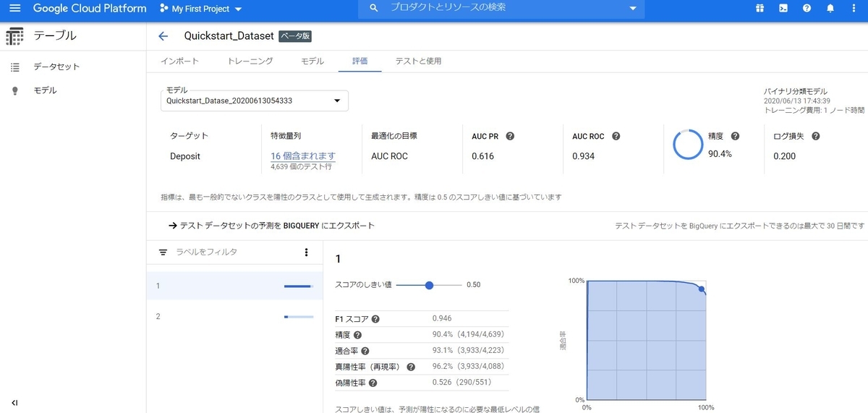Click the ベータ版 badge

point(294,36)
